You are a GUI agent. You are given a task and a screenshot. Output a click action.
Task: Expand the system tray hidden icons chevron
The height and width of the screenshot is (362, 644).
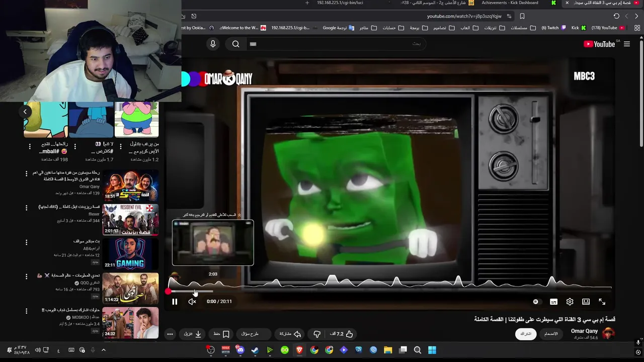104,350
